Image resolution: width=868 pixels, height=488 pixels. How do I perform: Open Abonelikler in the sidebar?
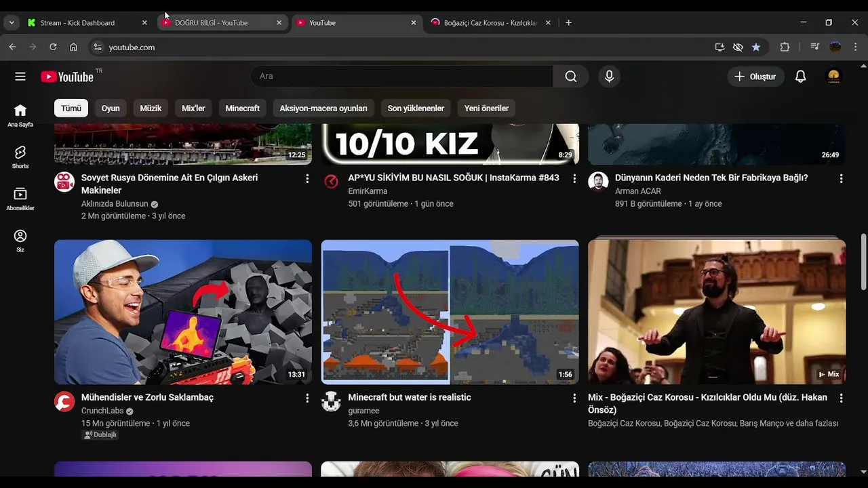coord(20,199)
